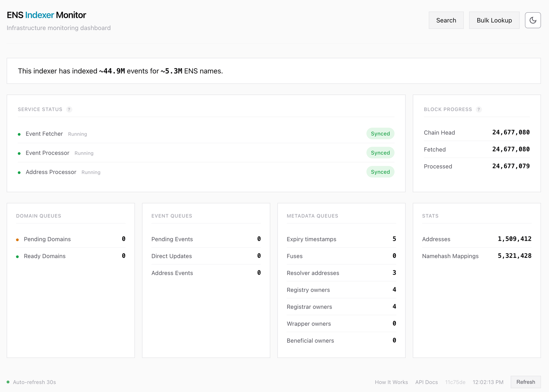The height and width of the screenshot is (392, 549).
Task: Click the Synced badge for Event Fetcher
Action: tap(380, 134)
